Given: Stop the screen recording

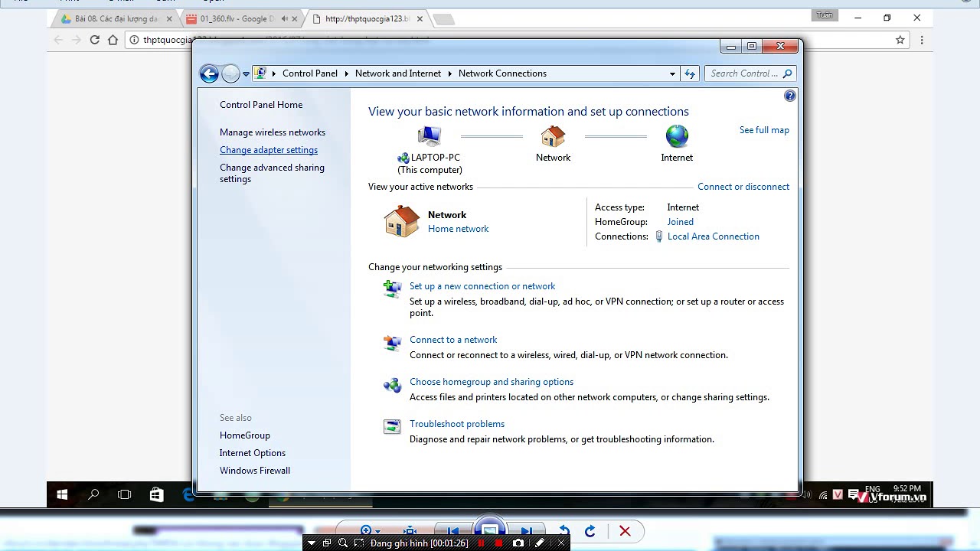Looking at the screenshot, I should [498, 543].
